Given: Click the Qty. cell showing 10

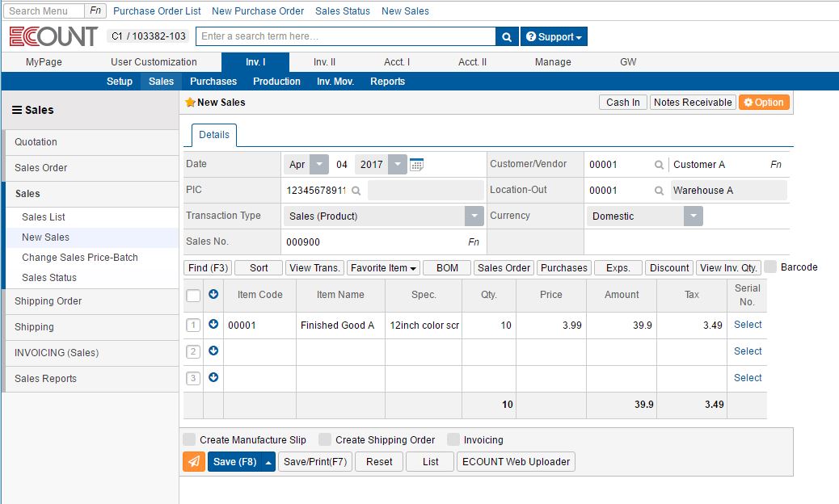Looking at the screenshot, I should [488, 325].
